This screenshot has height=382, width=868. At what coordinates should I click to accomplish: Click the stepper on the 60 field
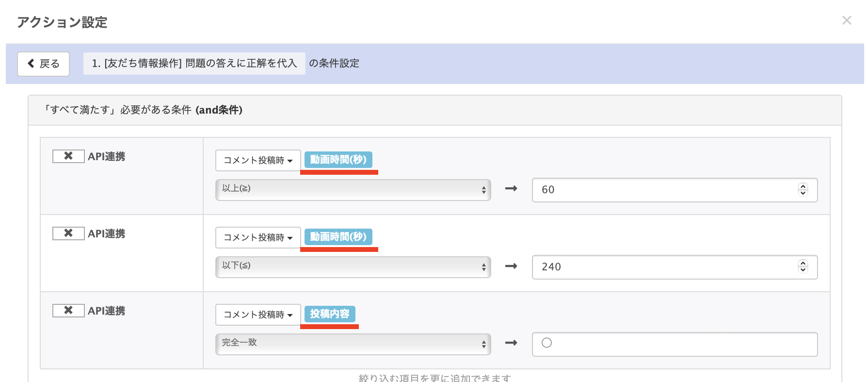[803, 190]
